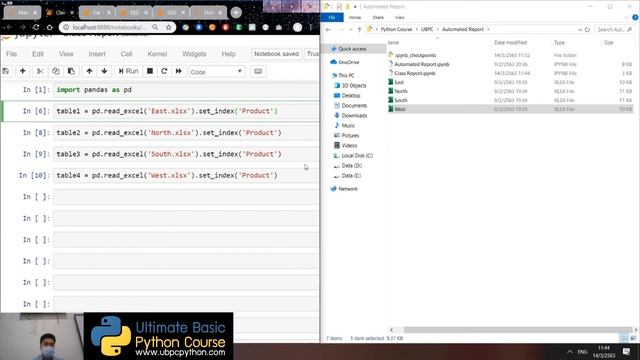Select the East Excel file

pos(399,82)
